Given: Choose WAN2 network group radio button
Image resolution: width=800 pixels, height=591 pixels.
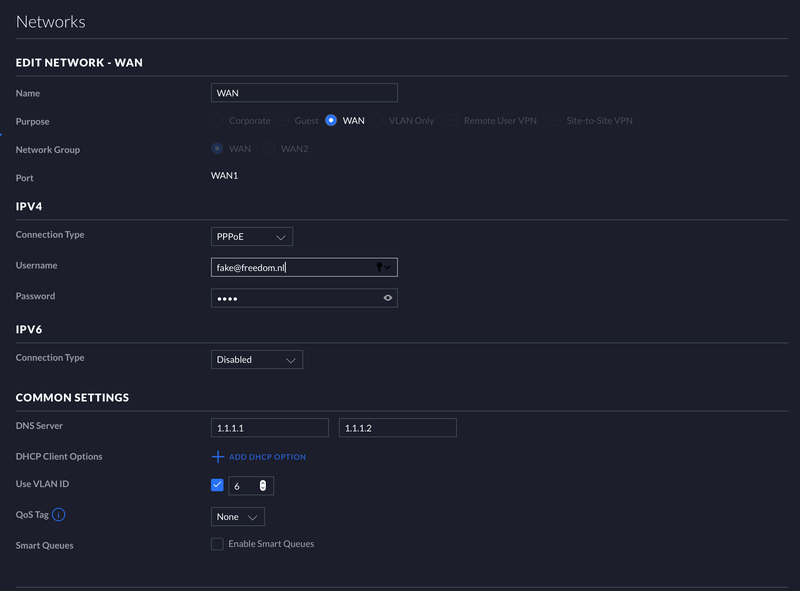Looking at the screenshot, I should pos(269,149).
